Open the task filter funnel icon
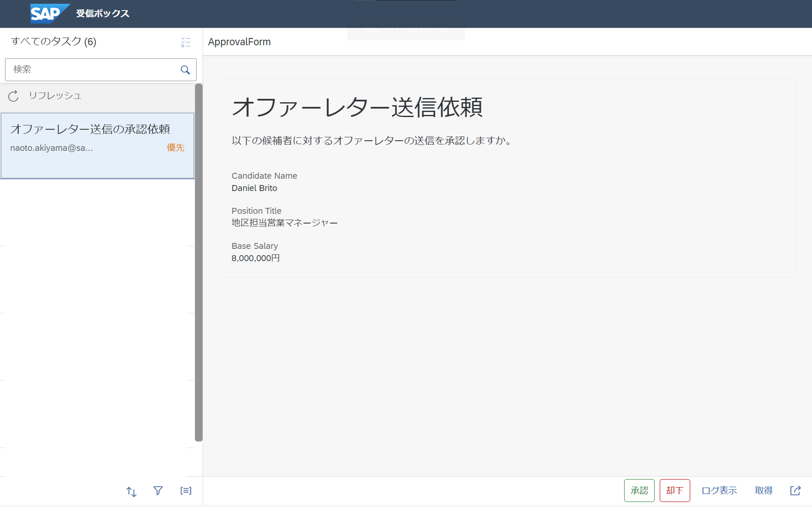 click(x=158, y=491)
